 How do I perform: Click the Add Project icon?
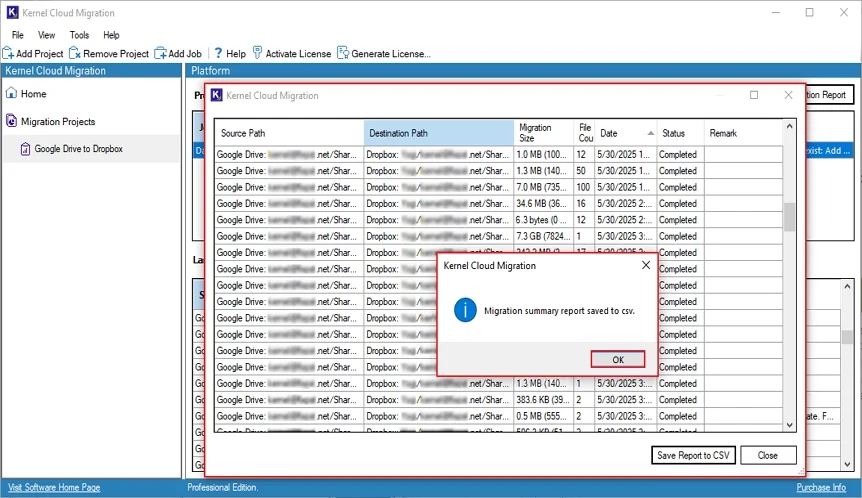(x=8, y=53)
